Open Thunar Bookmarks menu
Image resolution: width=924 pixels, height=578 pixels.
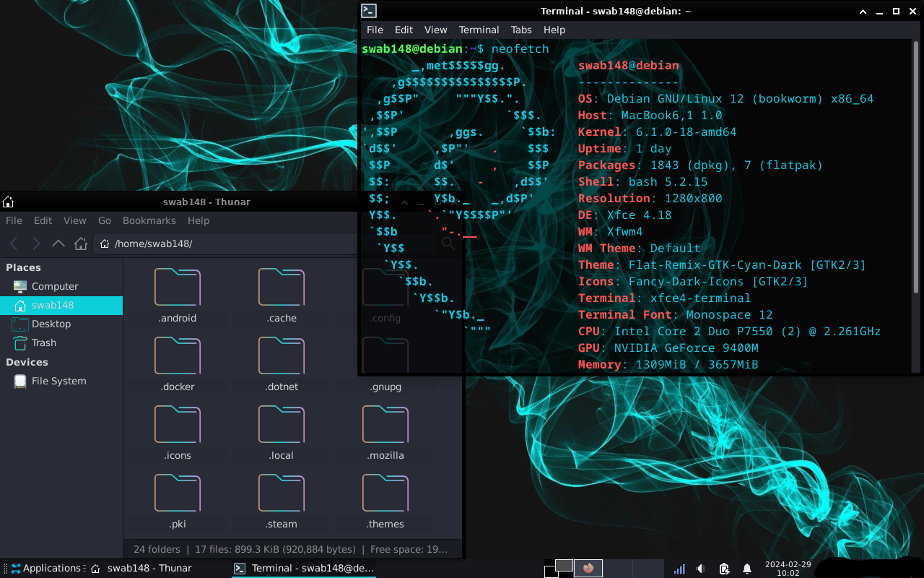pos(149,220)
